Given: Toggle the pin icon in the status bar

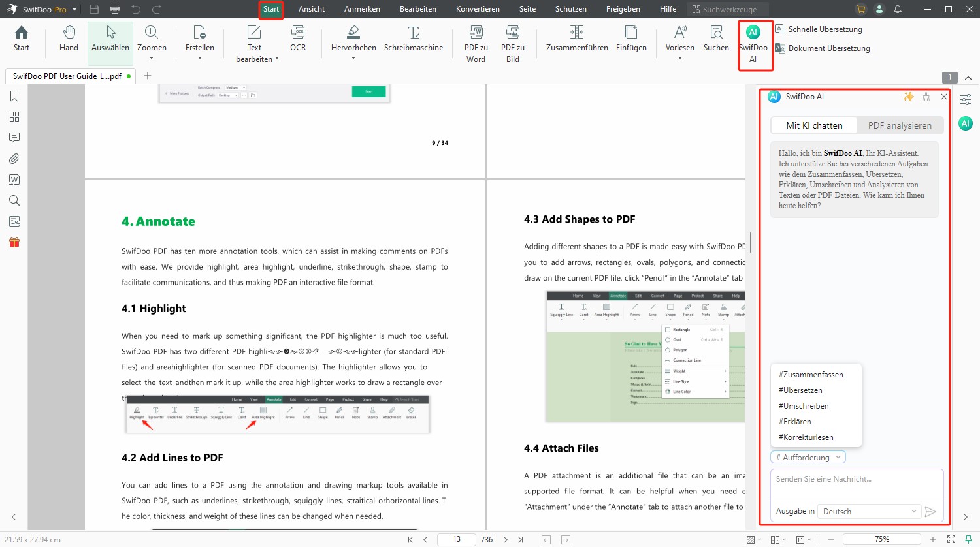Looking at the screenshot, I should coord(968,539).
